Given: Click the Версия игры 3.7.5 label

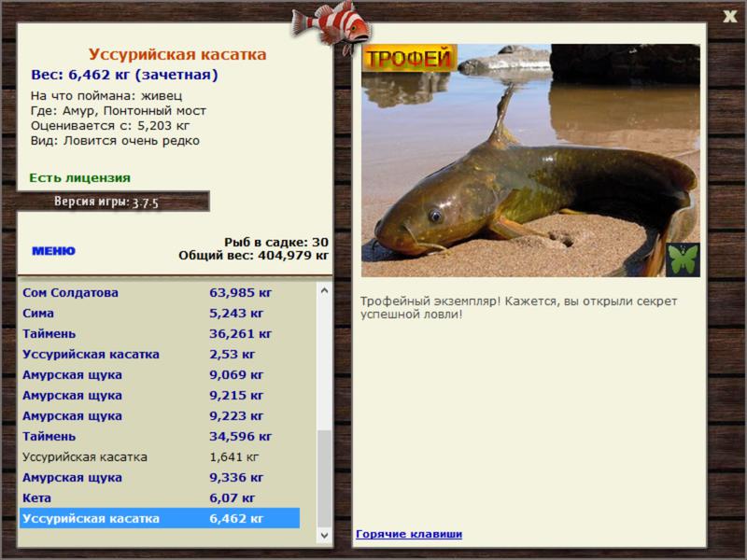Looking at the screenshot, I should (106, 202).
